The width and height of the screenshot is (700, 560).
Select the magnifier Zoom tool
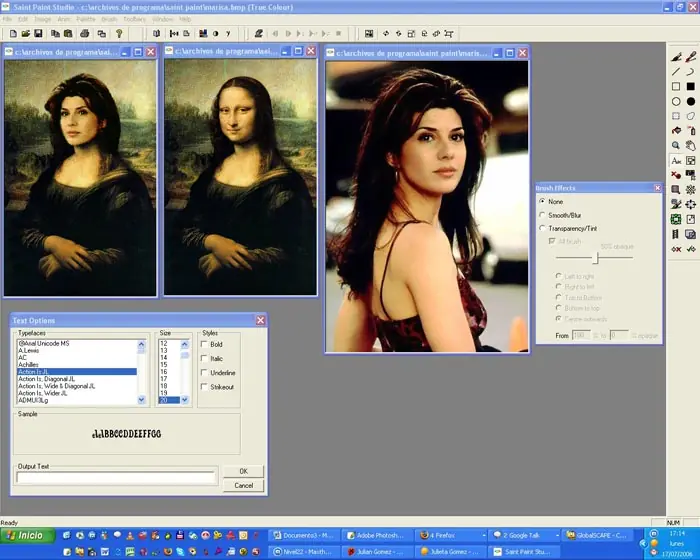point(676,145)
